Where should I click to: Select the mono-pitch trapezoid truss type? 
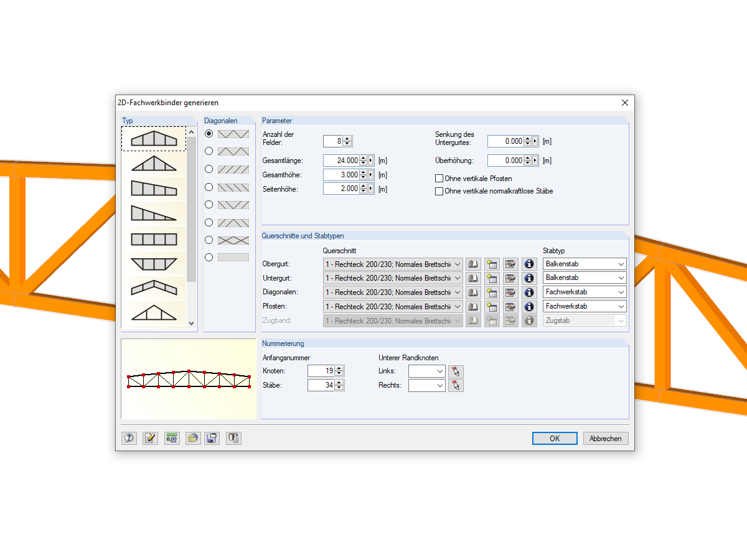(154, 189)
